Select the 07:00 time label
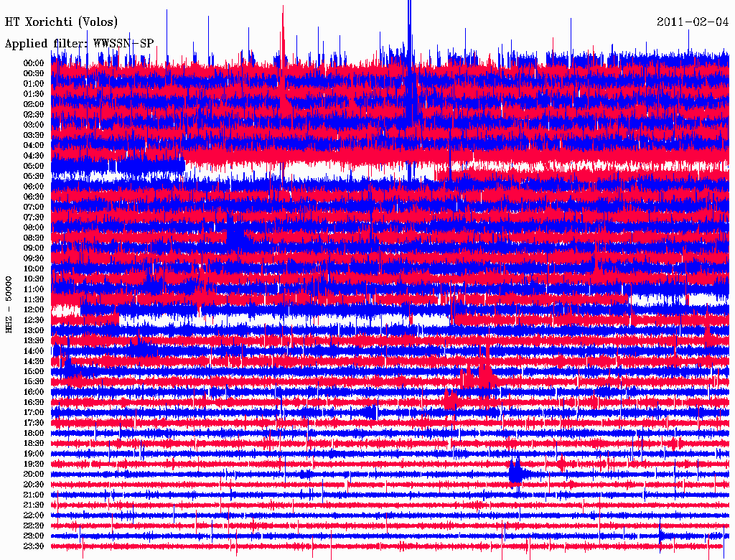Viewport: 735px width, 560px height. 34,207
